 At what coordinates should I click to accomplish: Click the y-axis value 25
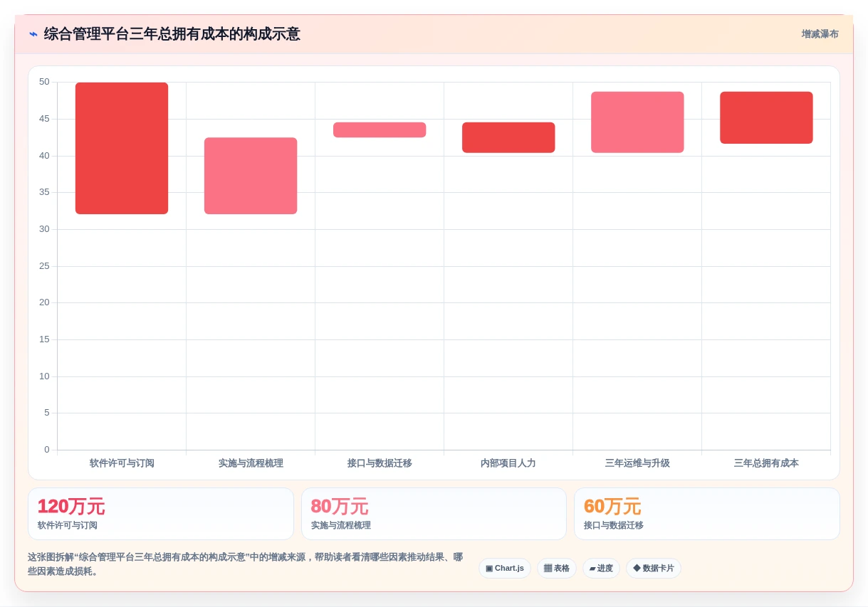[x=44, y=266]
